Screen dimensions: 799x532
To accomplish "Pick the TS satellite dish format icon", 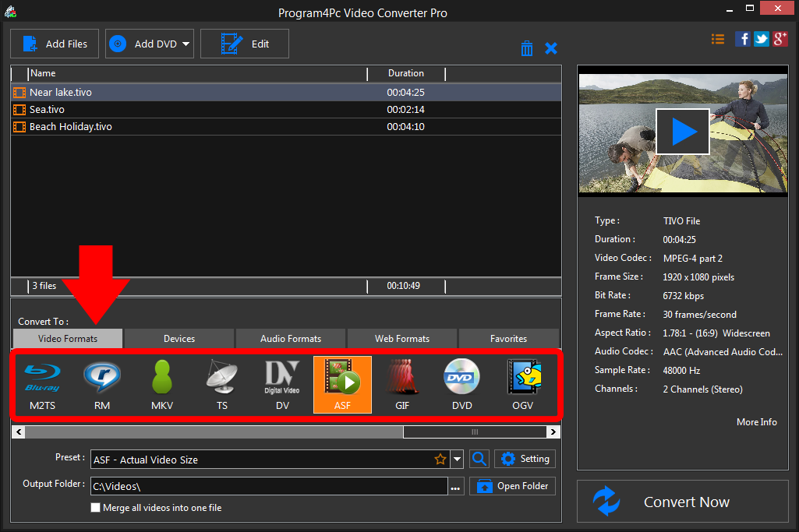I will tap(221, 384).
